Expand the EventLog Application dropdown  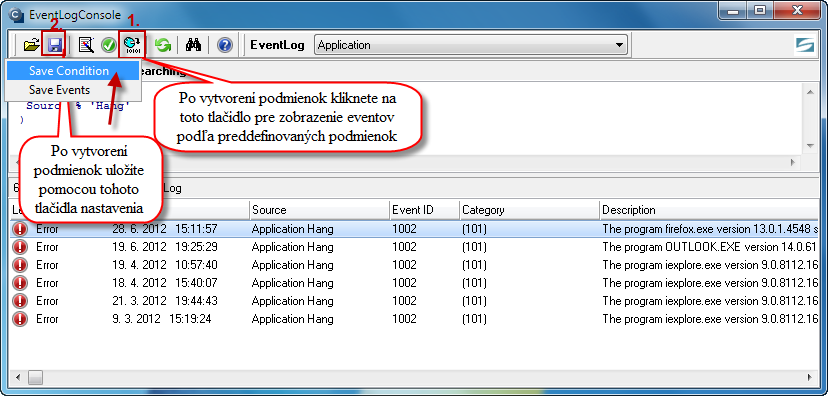(619, 45)
